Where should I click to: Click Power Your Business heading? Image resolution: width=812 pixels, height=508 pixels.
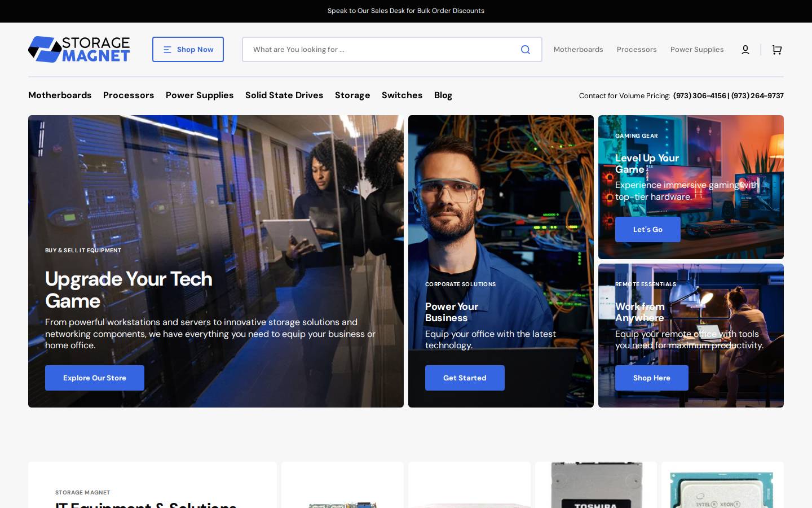tap(452, 312)
